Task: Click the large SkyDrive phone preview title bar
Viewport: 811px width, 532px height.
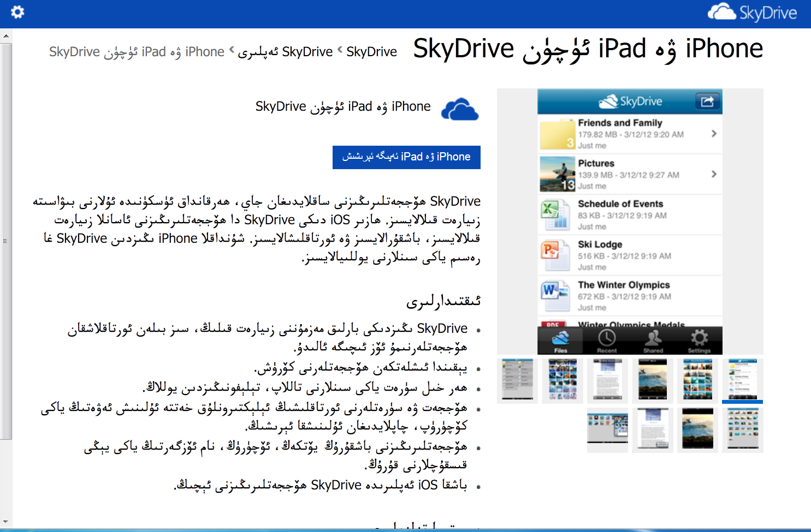Action: pos(630,101)
